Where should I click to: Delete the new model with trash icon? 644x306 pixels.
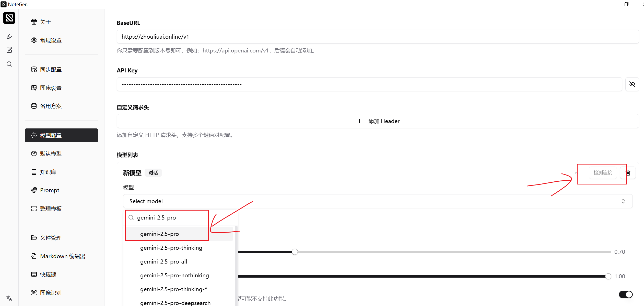tap(628, 173)
